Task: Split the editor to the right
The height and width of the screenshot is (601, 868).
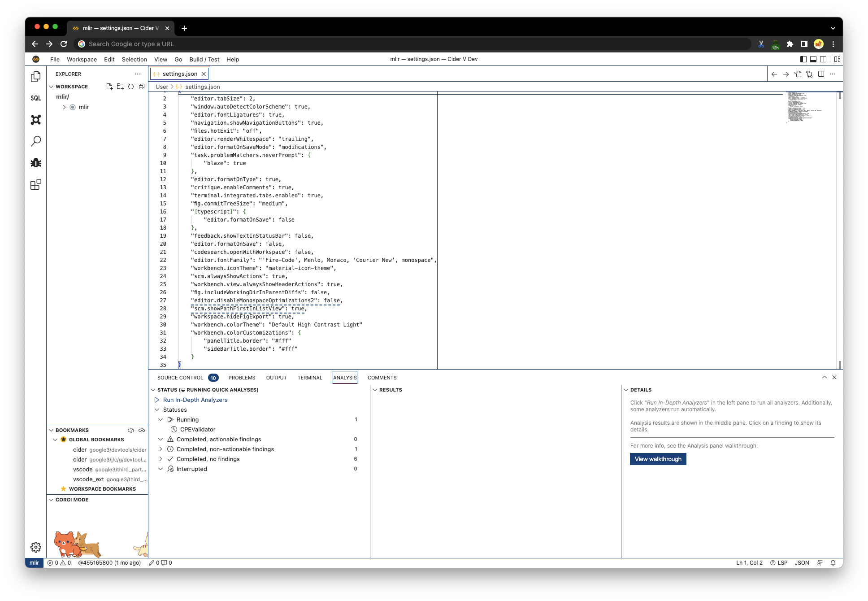Action: [821, 74]
